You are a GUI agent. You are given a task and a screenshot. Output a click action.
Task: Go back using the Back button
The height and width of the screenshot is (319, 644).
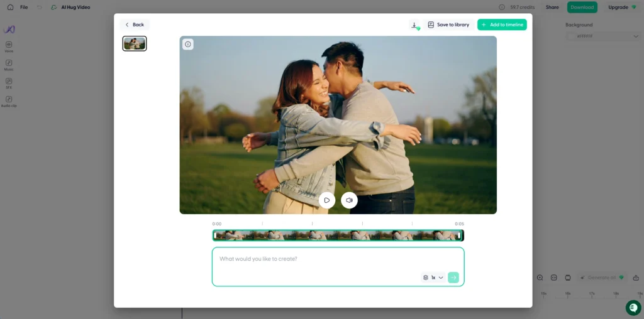[x=134, y=24]
